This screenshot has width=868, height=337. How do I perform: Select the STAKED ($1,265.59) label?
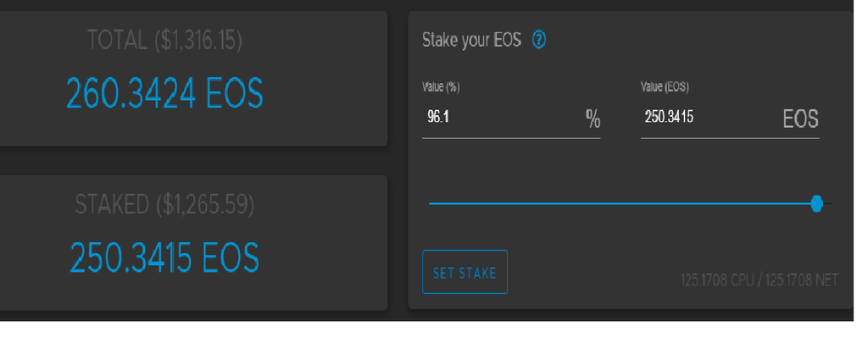(x=164, y=205)
